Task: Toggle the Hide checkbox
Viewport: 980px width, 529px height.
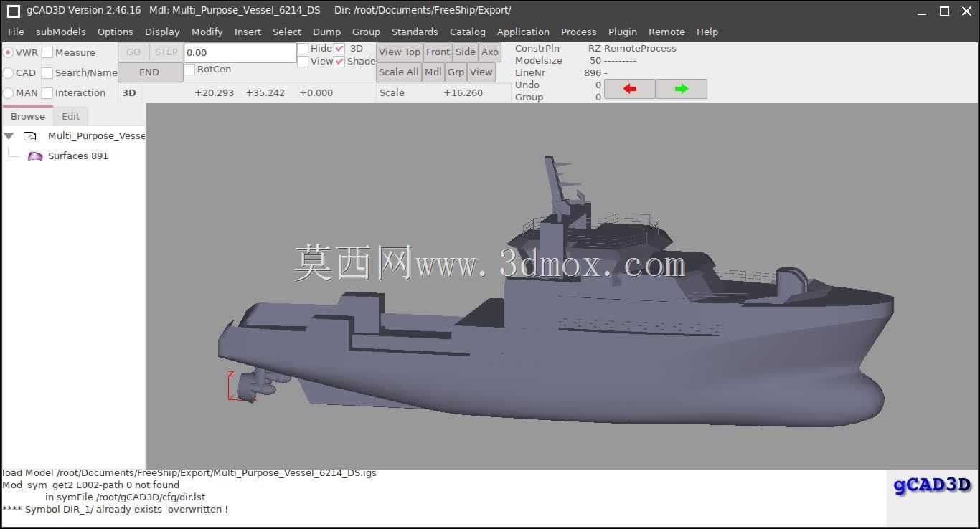Action: click(303, 49)
